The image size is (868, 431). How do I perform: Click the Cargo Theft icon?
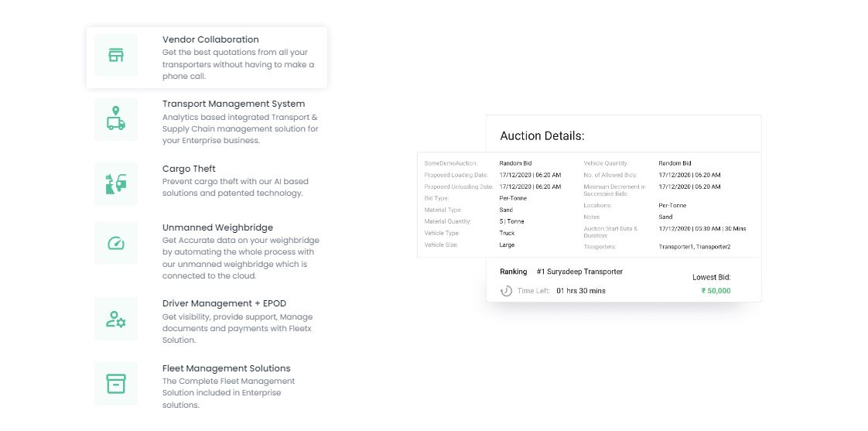click(x=116, y=183)
